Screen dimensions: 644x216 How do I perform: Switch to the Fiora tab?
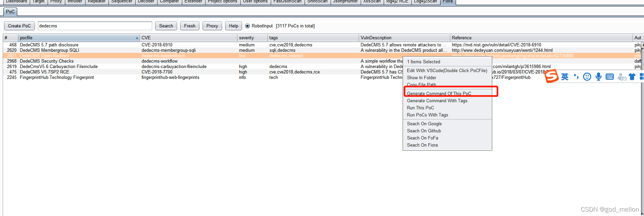[448, 2]
